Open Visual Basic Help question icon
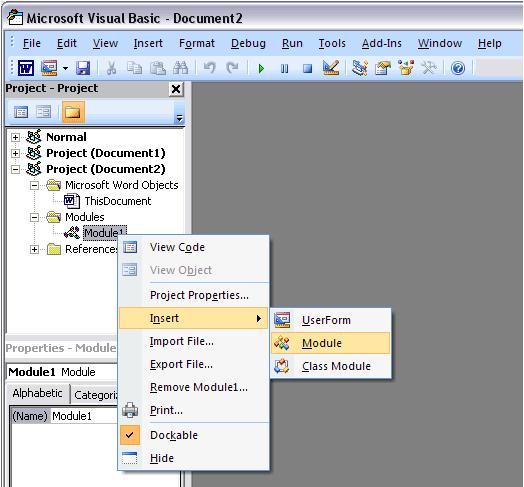The image size is (524, 487). point(457,68)
